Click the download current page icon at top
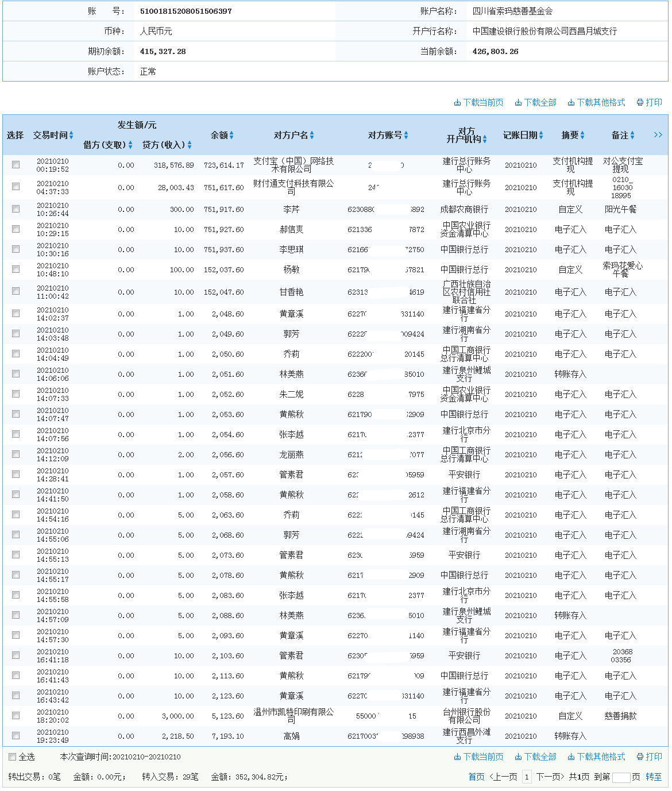 457,102
